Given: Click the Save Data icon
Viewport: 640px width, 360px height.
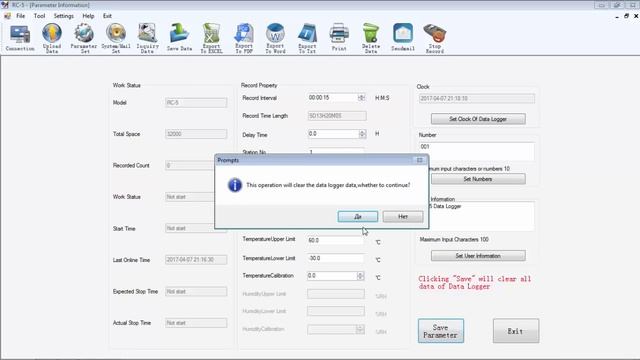Looking at the screenshot, I should [179, 38].
